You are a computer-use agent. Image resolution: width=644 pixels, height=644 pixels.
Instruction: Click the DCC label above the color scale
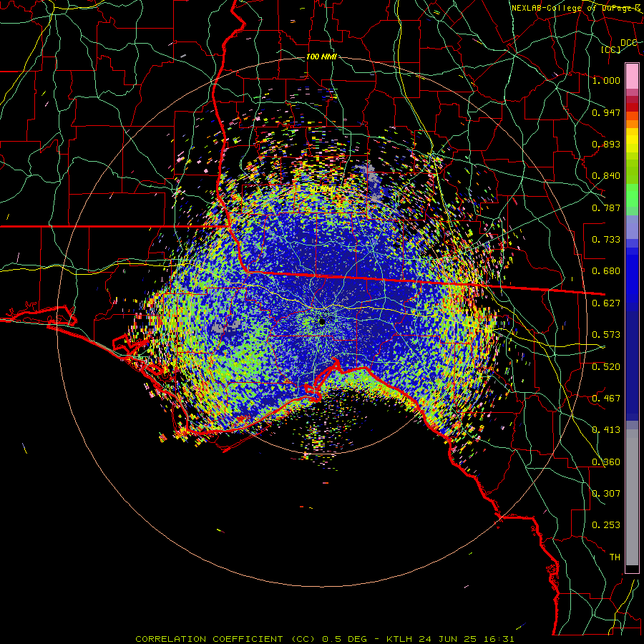coord(629,43)
